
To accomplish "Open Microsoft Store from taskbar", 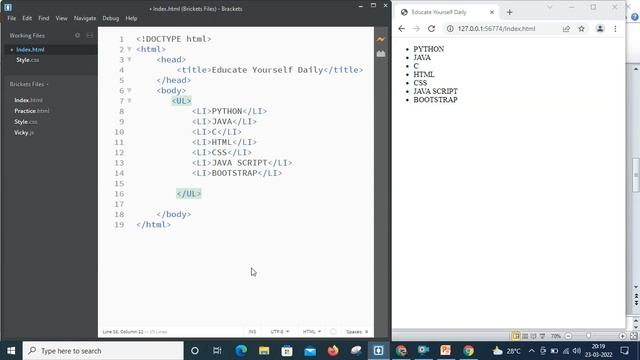I will click(287, 351).
